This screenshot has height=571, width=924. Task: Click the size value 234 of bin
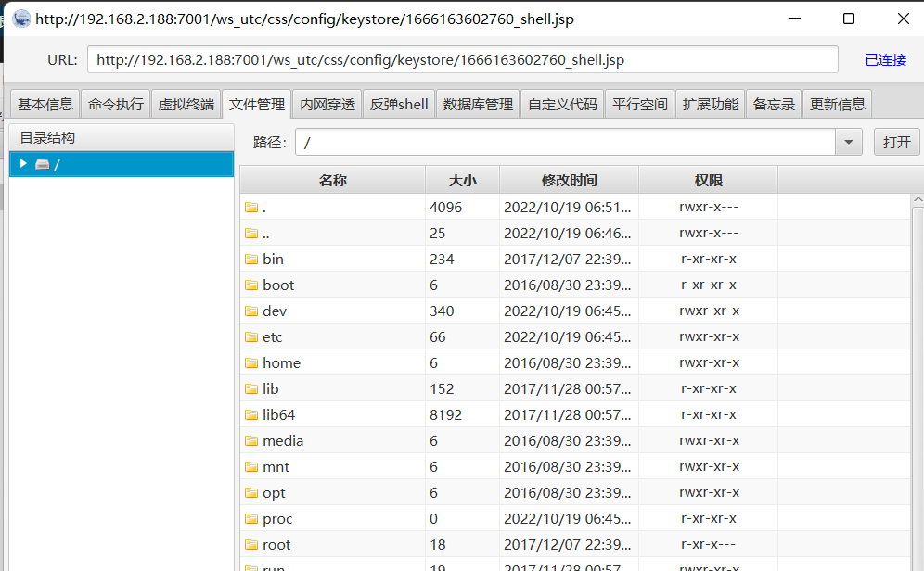442,259
